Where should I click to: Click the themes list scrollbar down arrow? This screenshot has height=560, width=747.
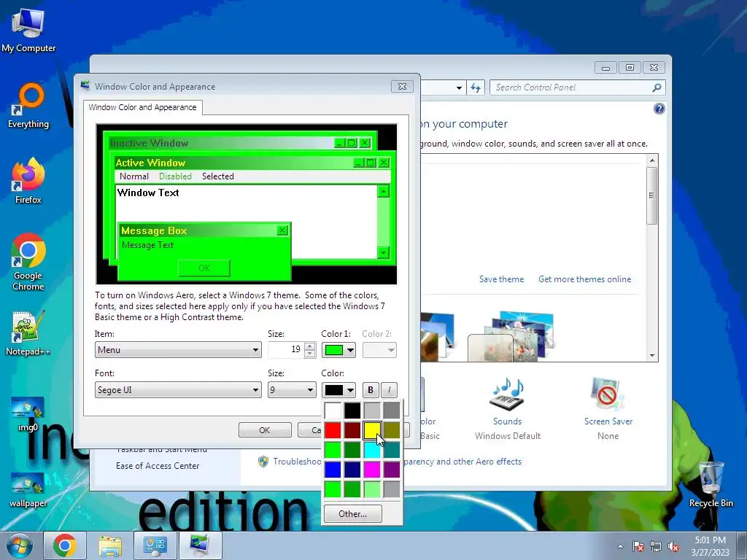point(652,356)
